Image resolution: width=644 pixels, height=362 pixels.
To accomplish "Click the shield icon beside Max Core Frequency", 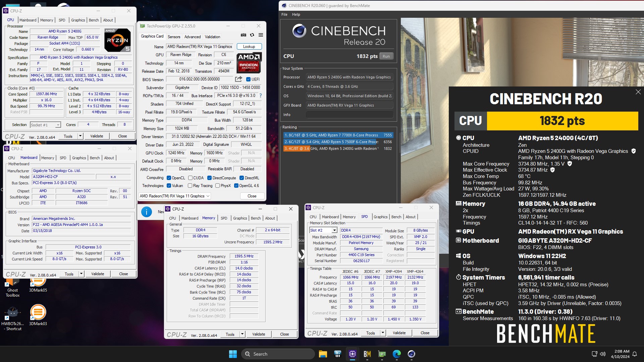I will [x=570, y=164].
